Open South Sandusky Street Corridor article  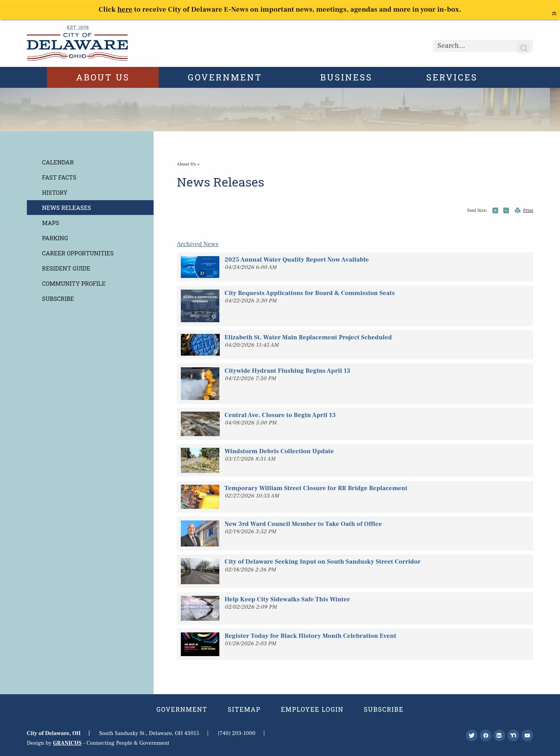pyautogui.click(x=322, y=561)
